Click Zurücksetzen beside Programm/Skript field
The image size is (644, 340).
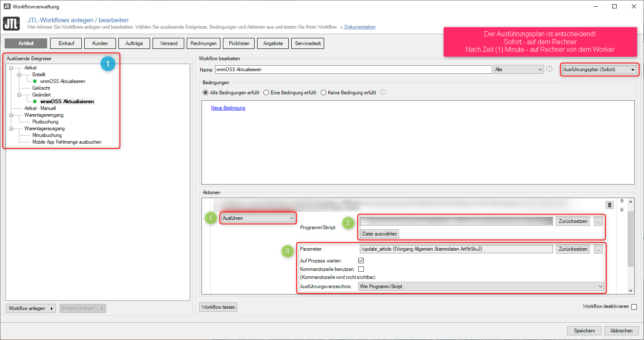pyautogui.click(x=573, y=221)
